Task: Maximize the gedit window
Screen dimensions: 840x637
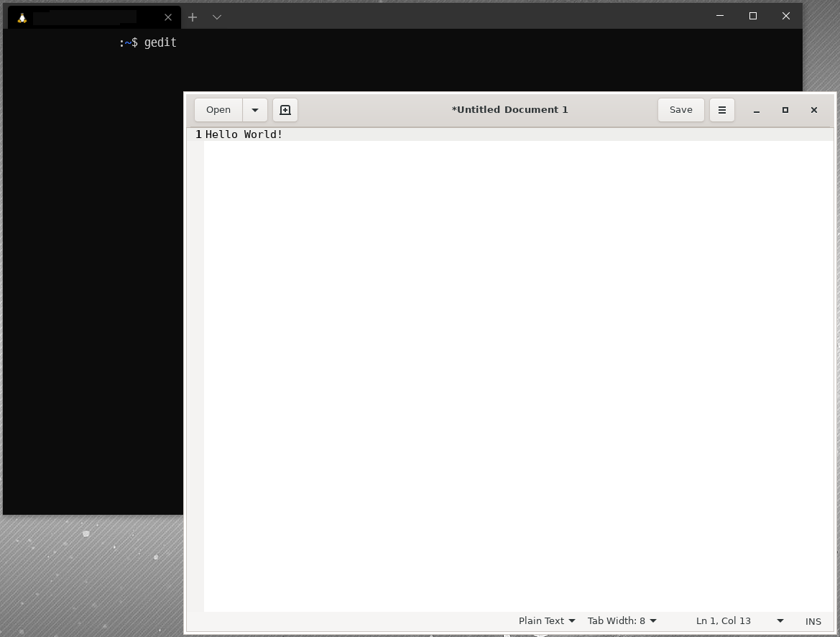Action: pos(785,110)
